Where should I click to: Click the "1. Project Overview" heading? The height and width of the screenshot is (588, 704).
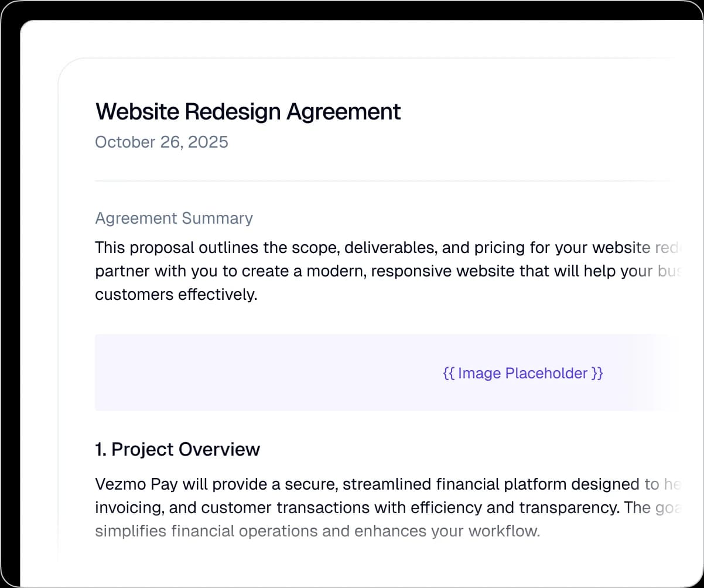177,449
